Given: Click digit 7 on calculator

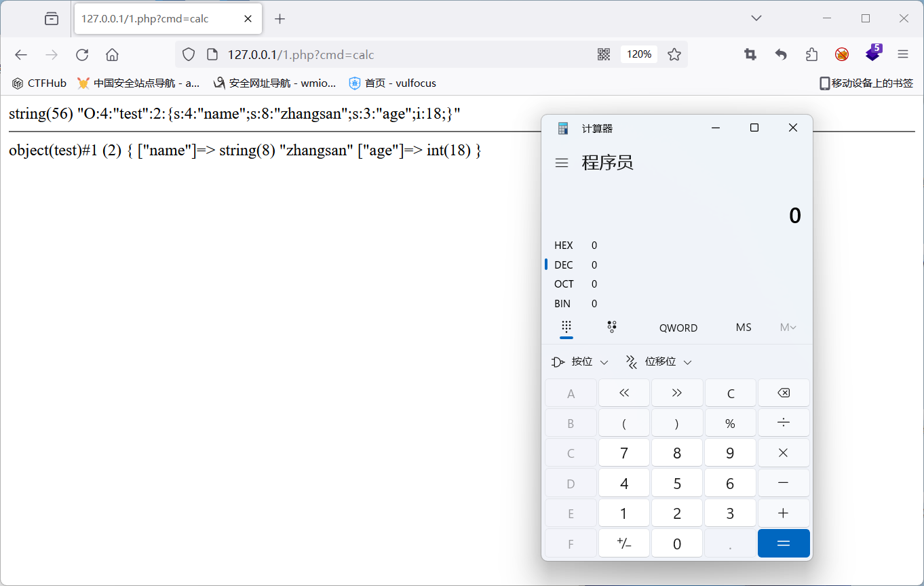Looking at the screenshot, I should click(624, 453).
